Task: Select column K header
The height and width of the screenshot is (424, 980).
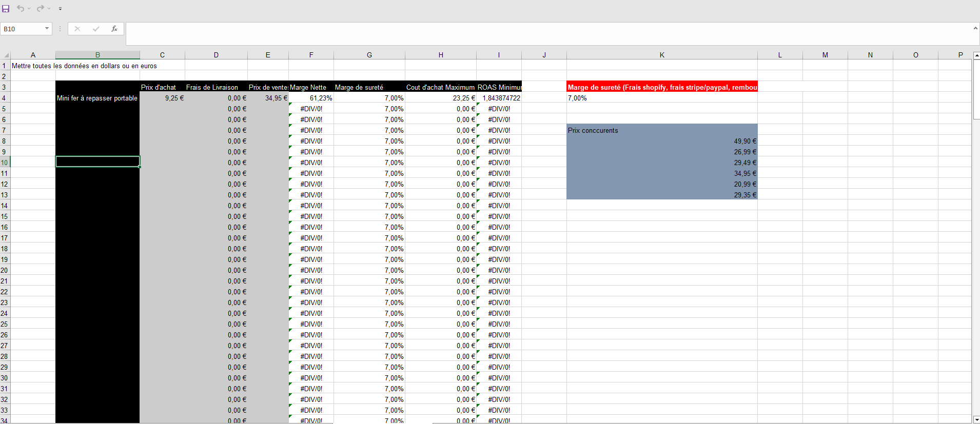Action: point(661,55)
